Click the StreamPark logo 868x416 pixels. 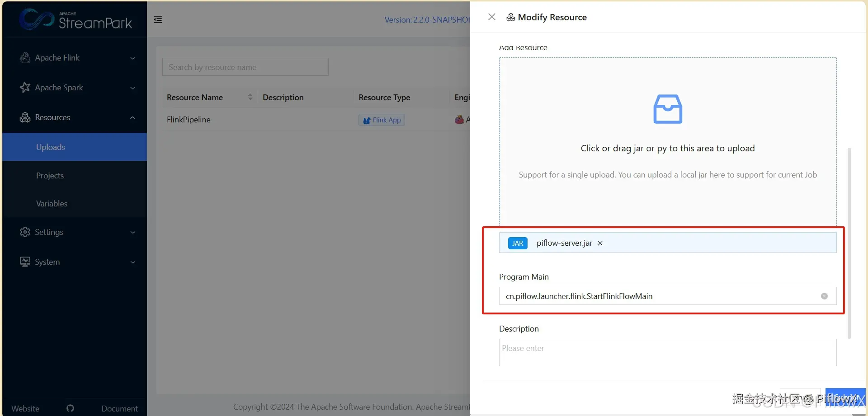point(75,19)
